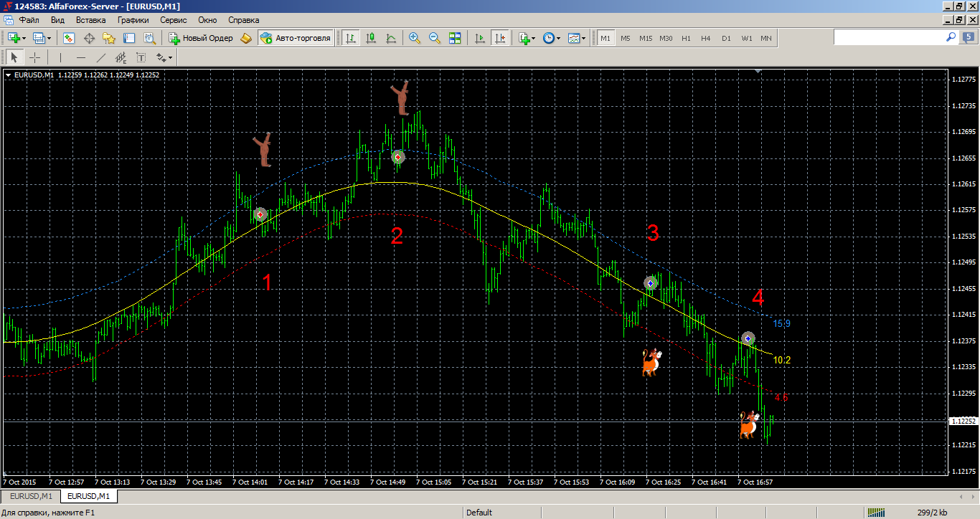Screen dimensions: 980x519
Task: Open the Terminal panel icon
Action: [x=129, y=38]
